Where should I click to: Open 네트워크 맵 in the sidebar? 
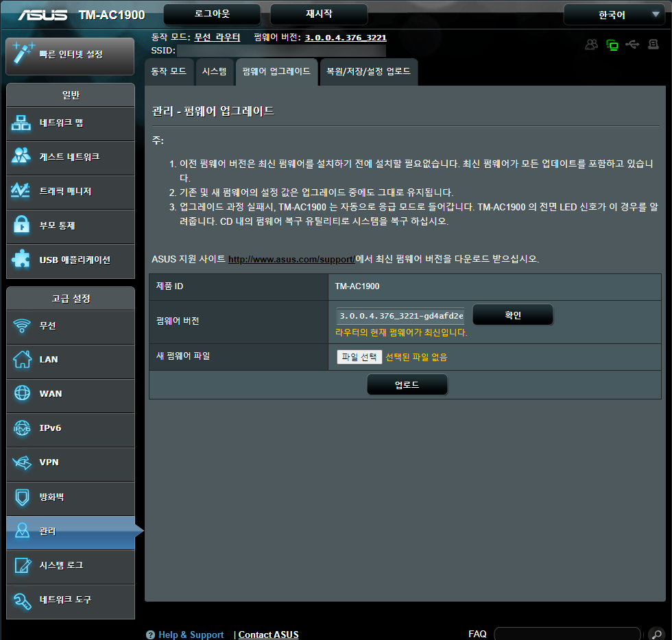click(x=71, y=123)
